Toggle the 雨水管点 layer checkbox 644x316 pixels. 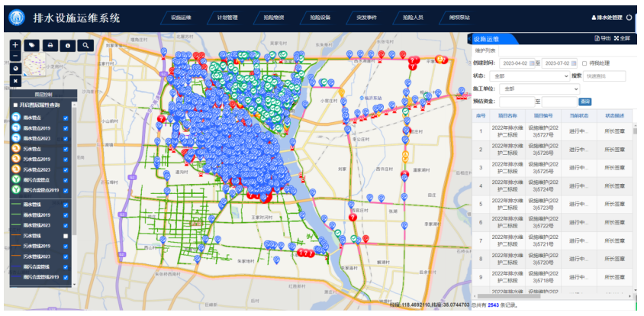pos(66,118)
